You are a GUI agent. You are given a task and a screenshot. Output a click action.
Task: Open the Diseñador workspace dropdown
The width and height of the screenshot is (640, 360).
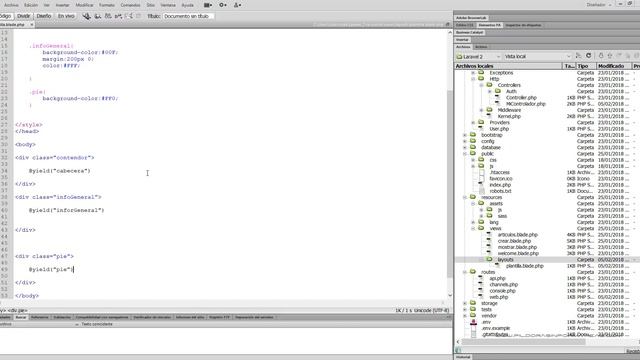point(598,5)
